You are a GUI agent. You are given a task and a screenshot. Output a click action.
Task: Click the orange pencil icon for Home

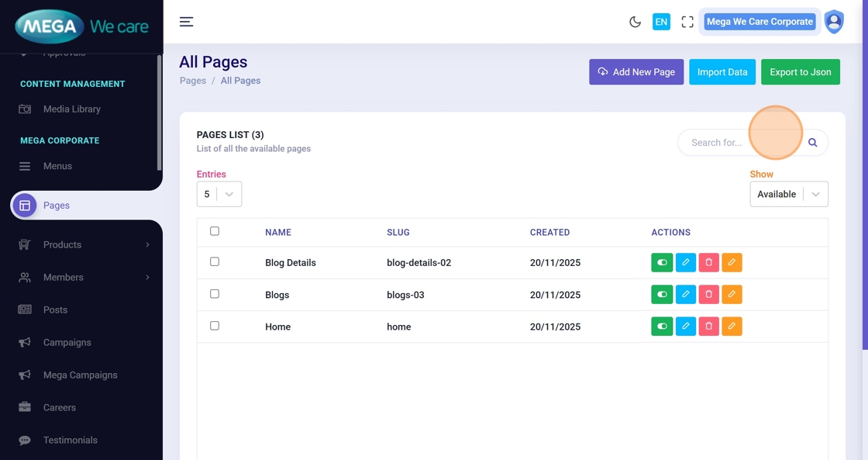pos(732,327)
